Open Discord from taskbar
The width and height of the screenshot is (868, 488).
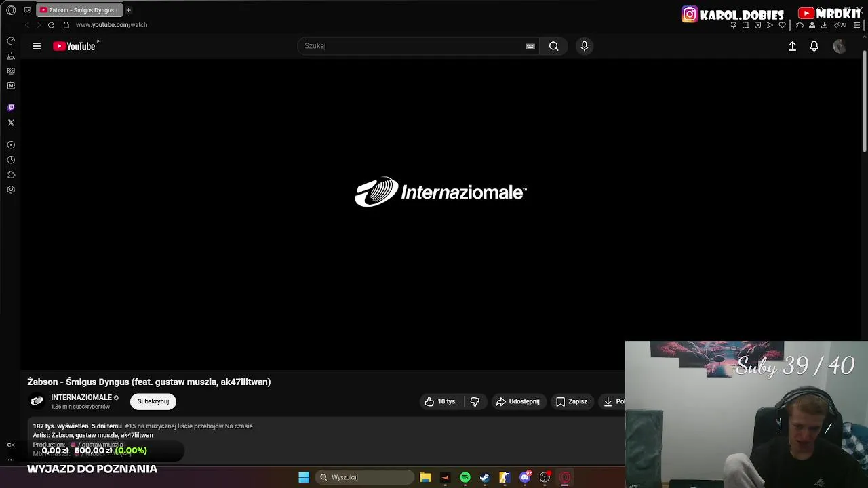click(525, 477)
